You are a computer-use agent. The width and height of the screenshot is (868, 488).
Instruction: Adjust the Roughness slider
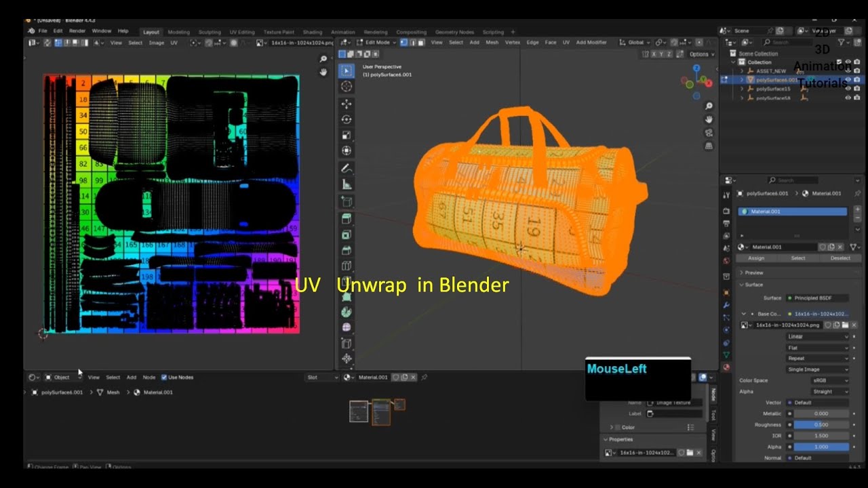point(821,424)
